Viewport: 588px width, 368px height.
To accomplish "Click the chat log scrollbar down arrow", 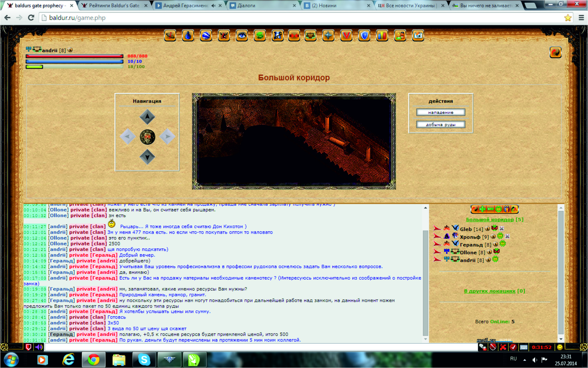I will pyautogui.click(x=425, y=339).
